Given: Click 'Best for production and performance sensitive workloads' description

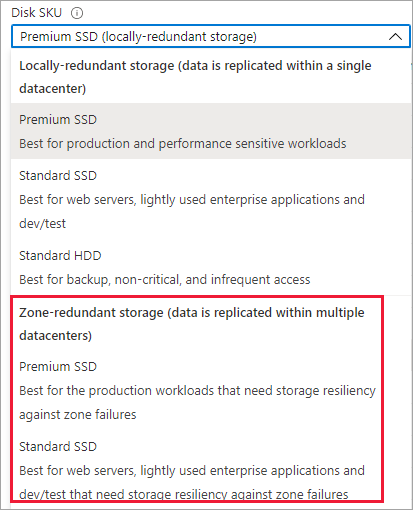Looking at the screenshot, I should point(183,144).
